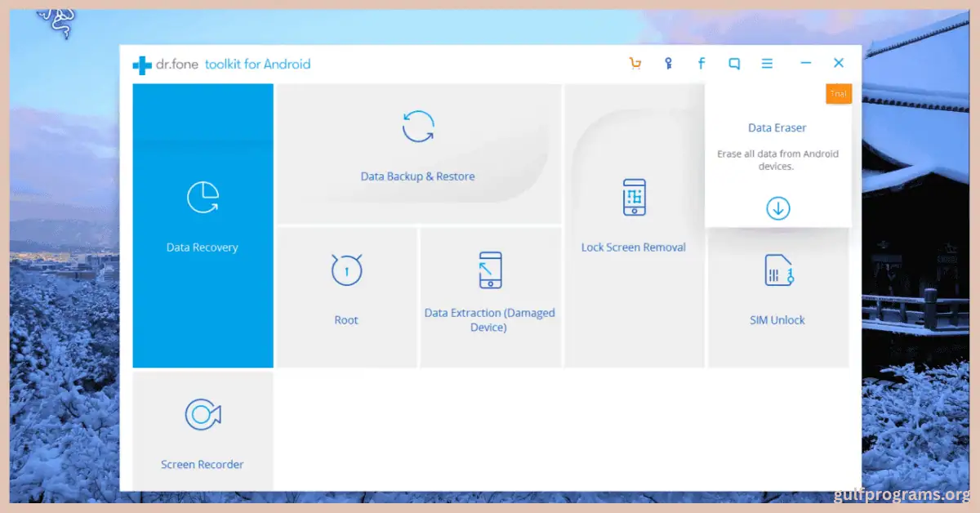This screenshot has height=513, width=980.
Task: Click the 'Erase all data from Android devices' description
Action: [x=777, y=160]
